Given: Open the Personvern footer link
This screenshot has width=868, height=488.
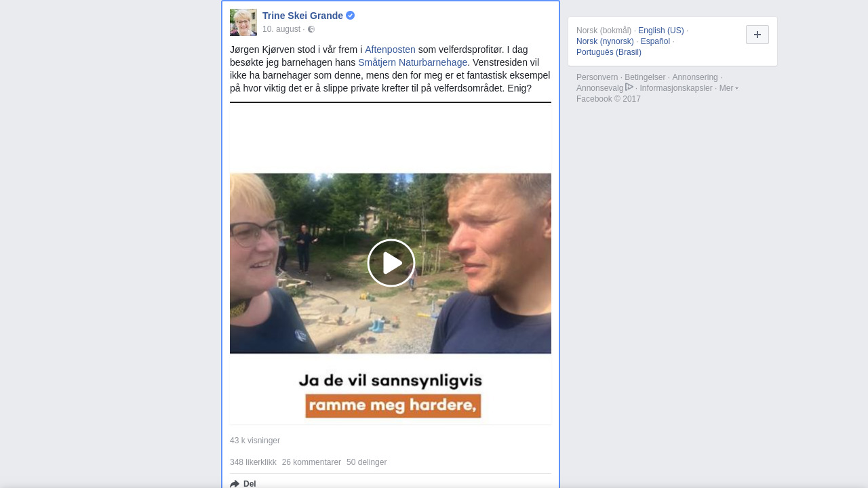Looking at the screenshot, I should tap(597, 77).
